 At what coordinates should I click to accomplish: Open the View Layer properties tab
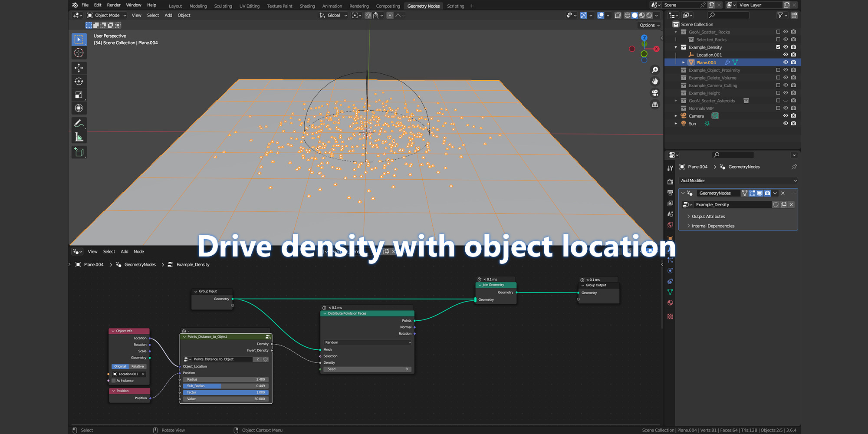tap(670, 203)
